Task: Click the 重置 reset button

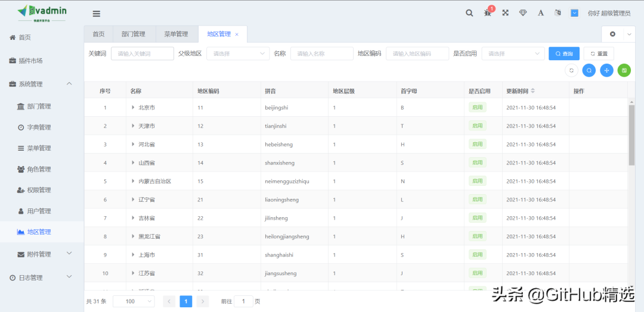Action: [598, 54]
